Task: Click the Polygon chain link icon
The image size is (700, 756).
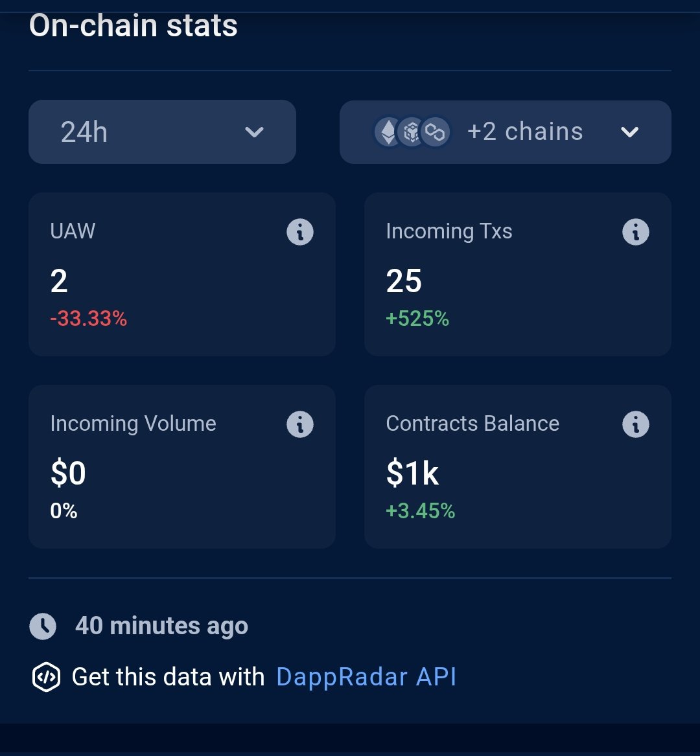Action: [435, 132]
